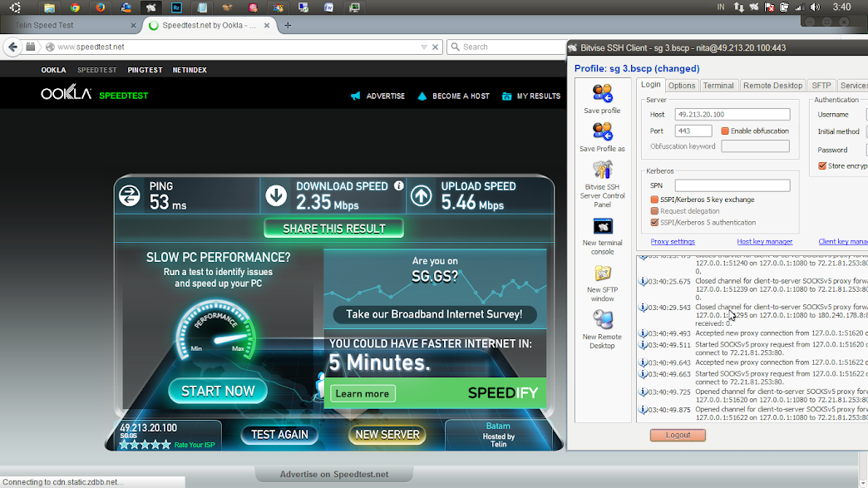Switch to Telin Speed Test browser tab

(71, 26)
